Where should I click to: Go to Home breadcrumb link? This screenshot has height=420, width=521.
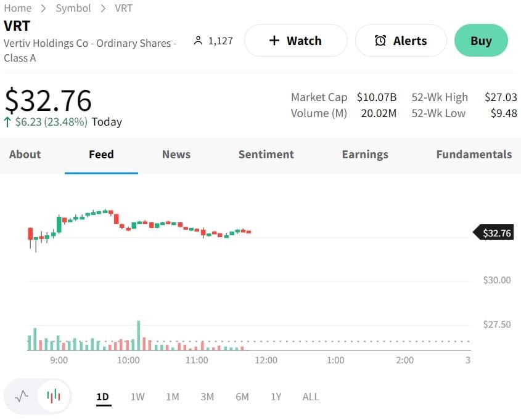click(x=18, y=8)
